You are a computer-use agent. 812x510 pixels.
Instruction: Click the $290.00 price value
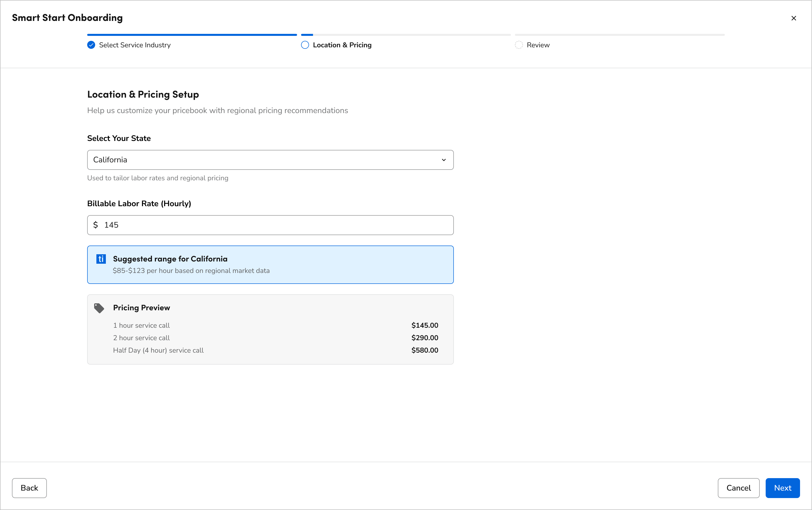coord(424,338)
